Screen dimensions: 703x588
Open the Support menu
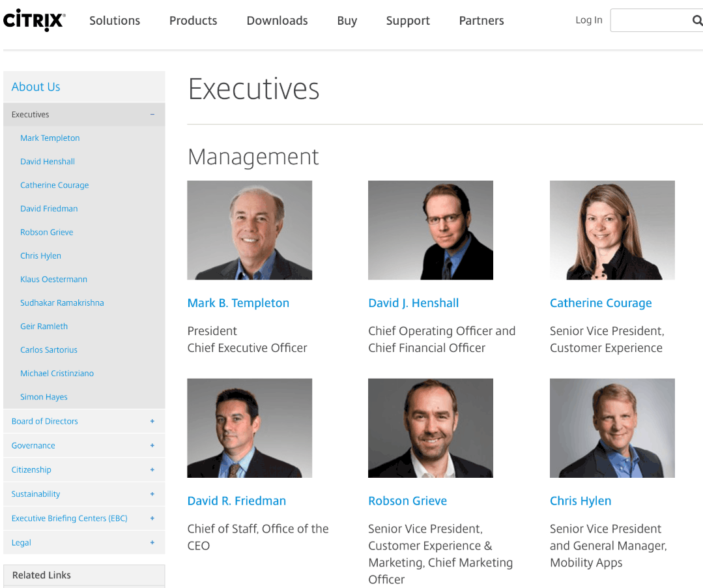point(408,20)
